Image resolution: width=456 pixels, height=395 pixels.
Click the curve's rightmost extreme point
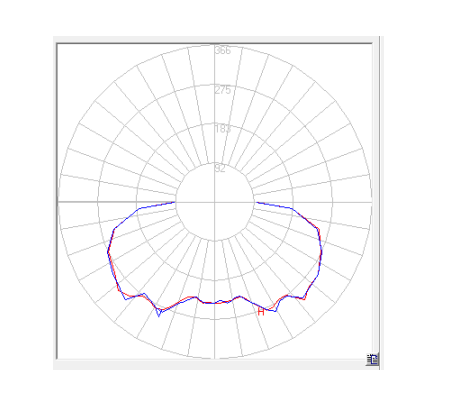click(321, 252)
